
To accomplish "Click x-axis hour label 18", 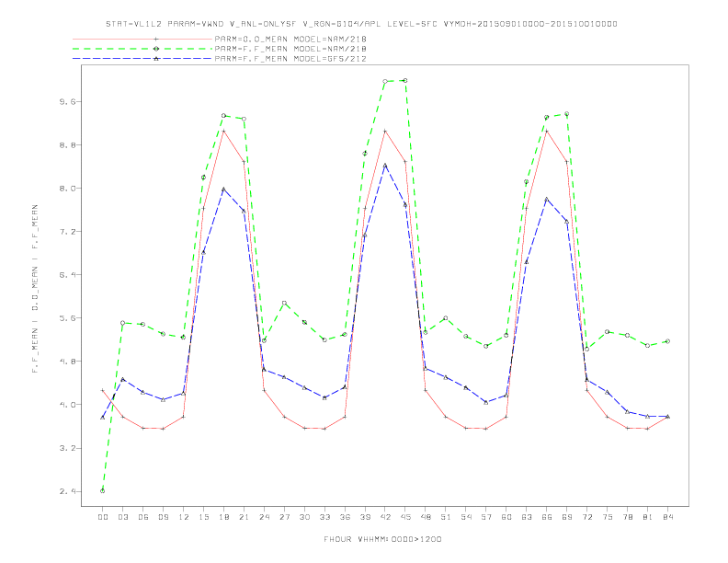I will tap(223, 517).
